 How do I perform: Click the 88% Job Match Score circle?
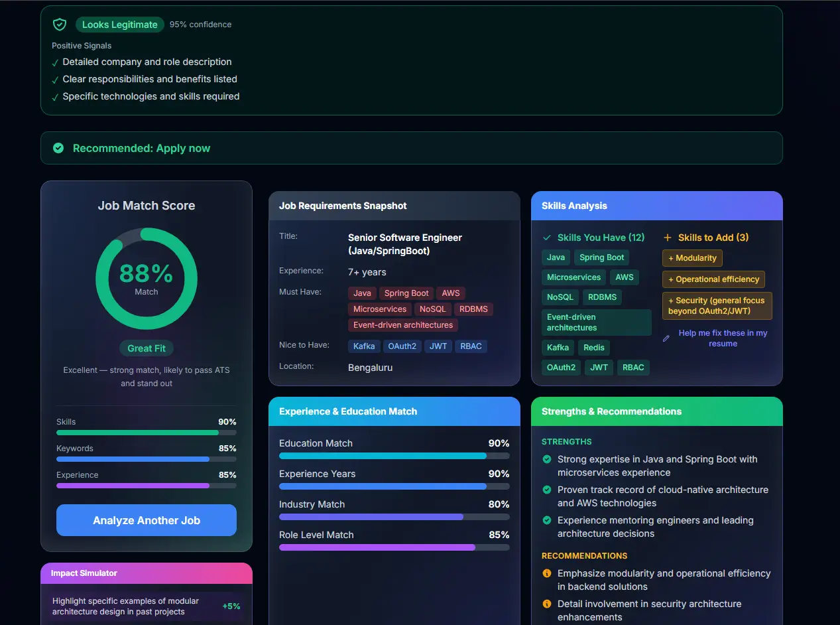click(146, 279)
